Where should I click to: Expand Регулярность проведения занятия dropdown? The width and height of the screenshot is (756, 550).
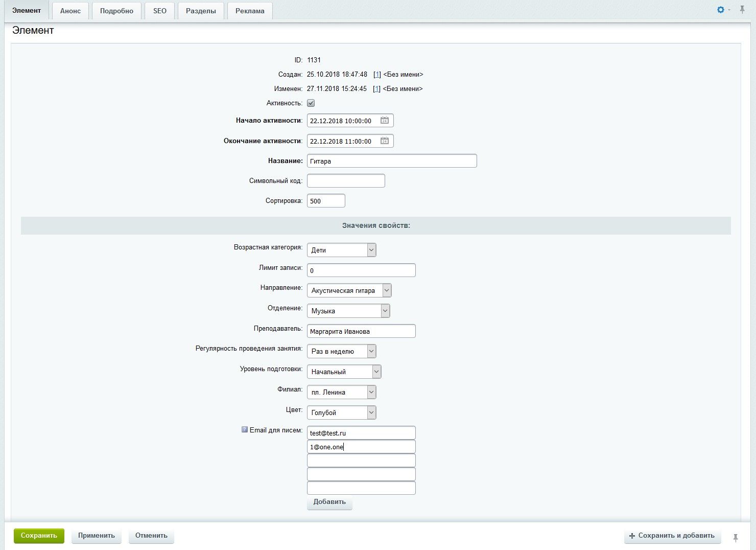(x=342, y=351)
